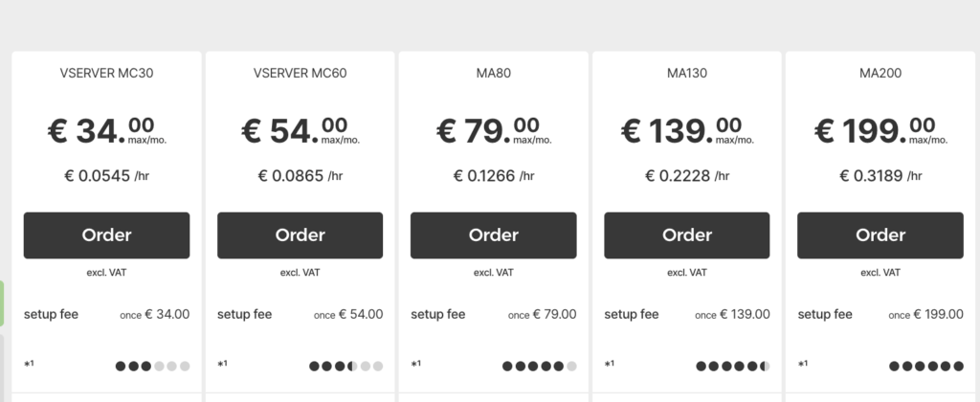This screenshot has width=980, height=402.
Task: Click Order button for MA80
Action: pos(493,235)
